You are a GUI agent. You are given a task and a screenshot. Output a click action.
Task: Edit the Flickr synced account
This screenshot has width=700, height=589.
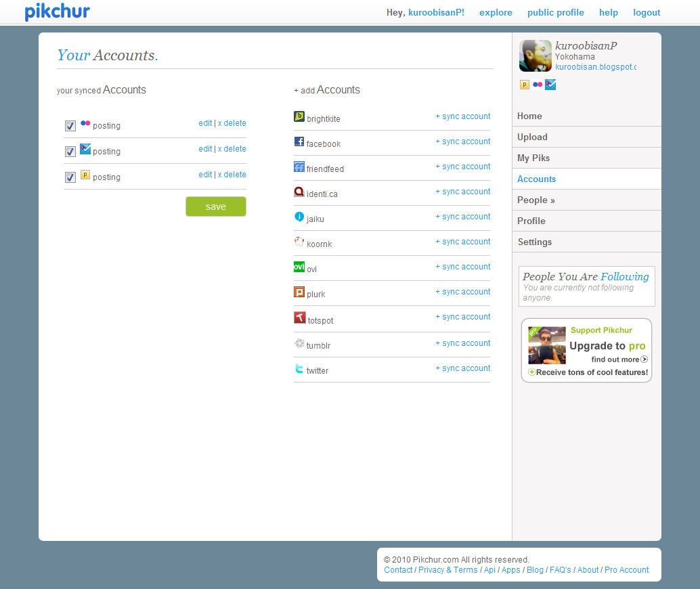tap(205, 123)
